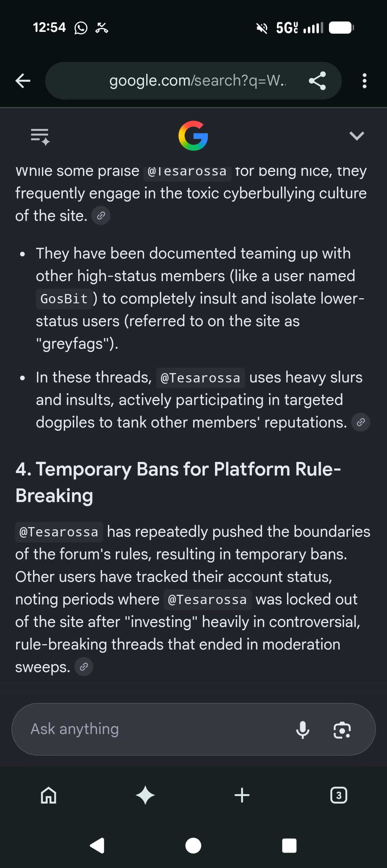
Task: Open Android recent apps square button
Action: point(290,846)
